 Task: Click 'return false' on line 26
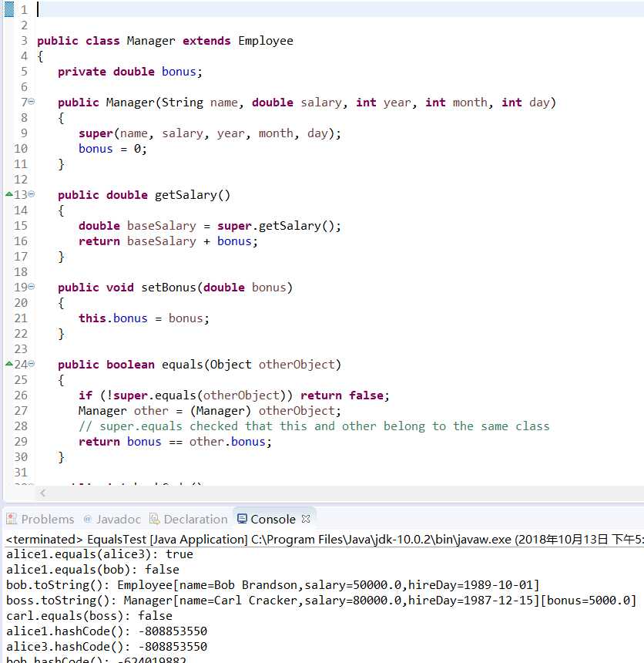[x=342, y=395]
